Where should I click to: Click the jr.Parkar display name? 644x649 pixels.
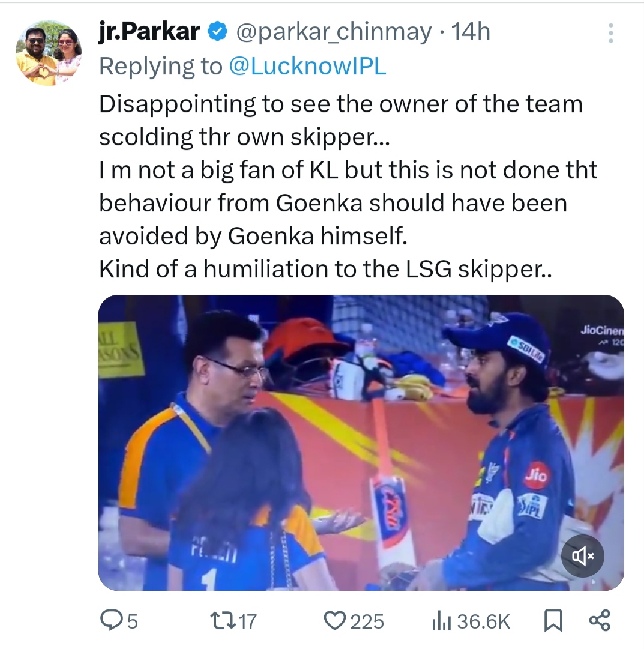tap(149, 32)
